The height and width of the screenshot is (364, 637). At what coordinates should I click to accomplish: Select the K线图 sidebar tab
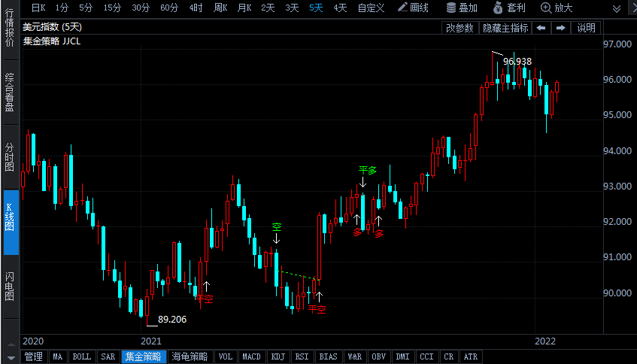[11, 222]
